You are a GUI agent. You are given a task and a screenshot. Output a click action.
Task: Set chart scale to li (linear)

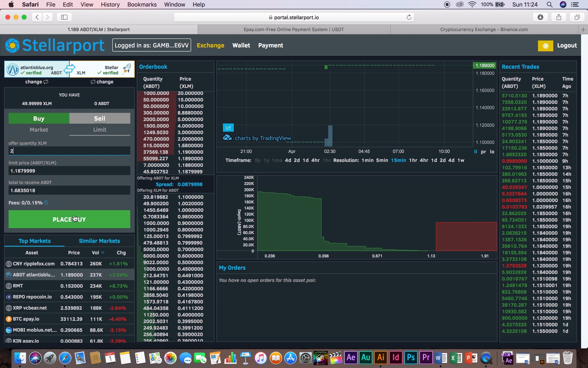(476, 151)
